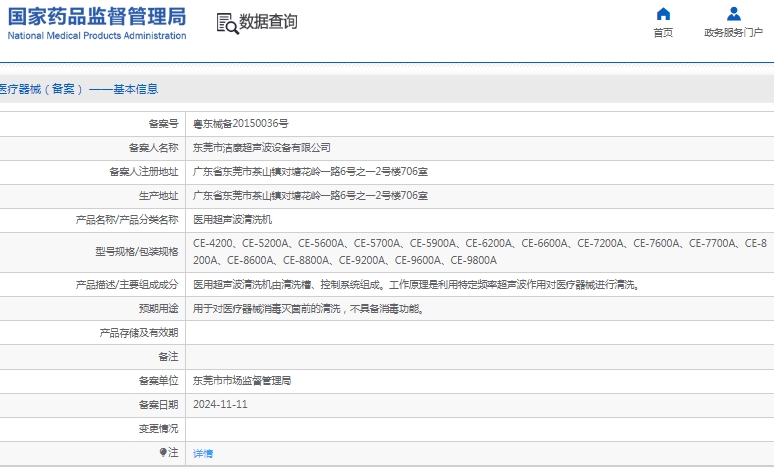Image resolution: width=774 pixels, height=470 pixels.
Task: Click the 变更情况 row label
Action: coord(158,429)
